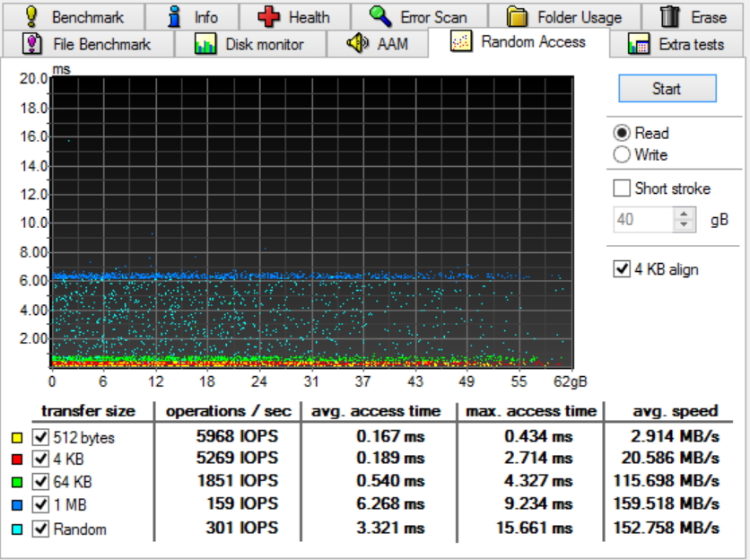Click the blue Info icon

(x=175, y=17)
